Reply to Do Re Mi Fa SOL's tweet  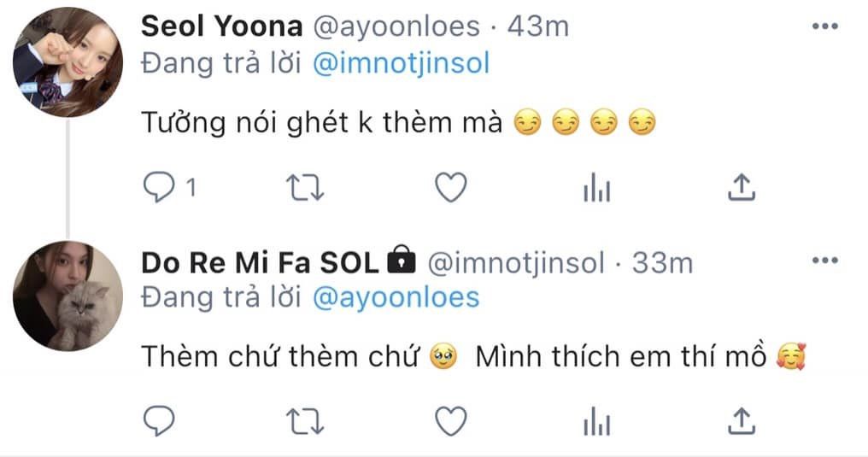click(x=159, y=420)
